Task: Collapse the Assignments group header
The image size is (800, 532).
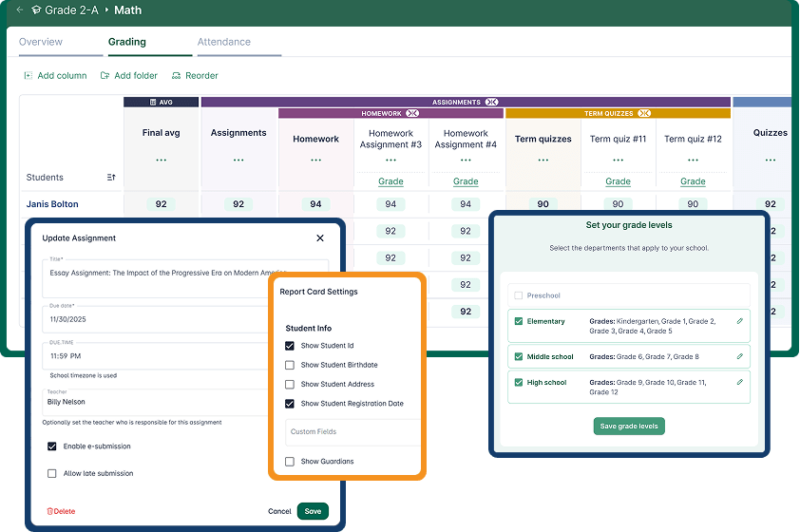Action: (491, 102)
